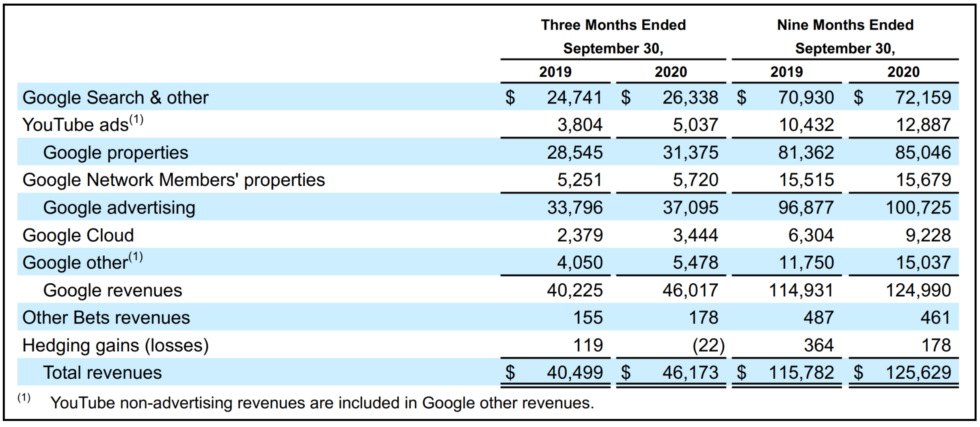Select the 'YouTube ads' row label
The width and height of the screenshot is (980, 427).
83,124
